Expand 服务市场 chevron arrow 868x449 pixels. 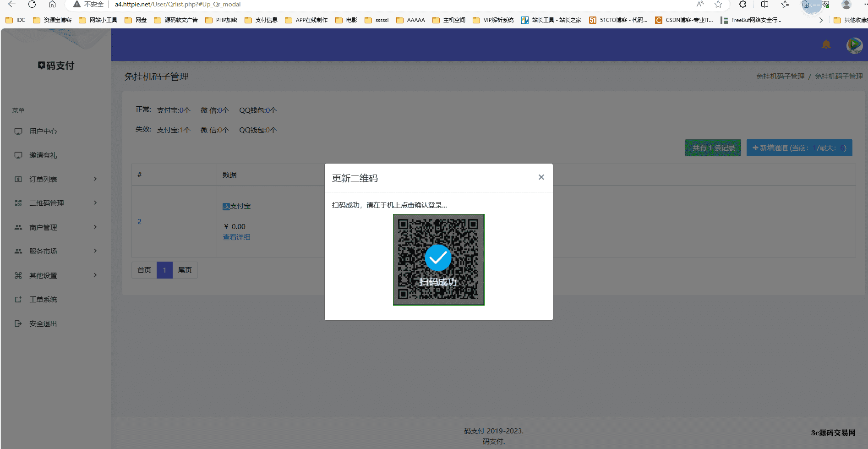tap(95, 251)
